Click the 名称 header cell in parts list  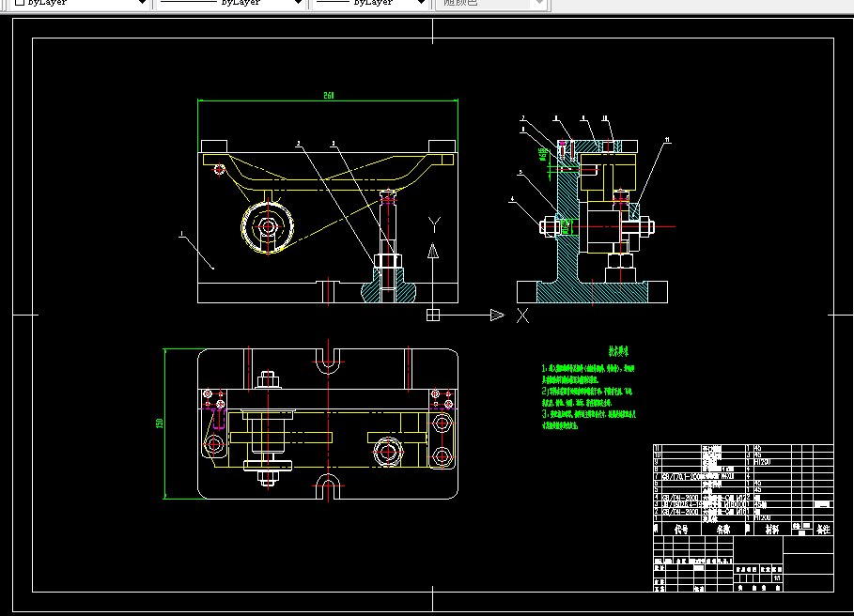(x=723, y=529)
